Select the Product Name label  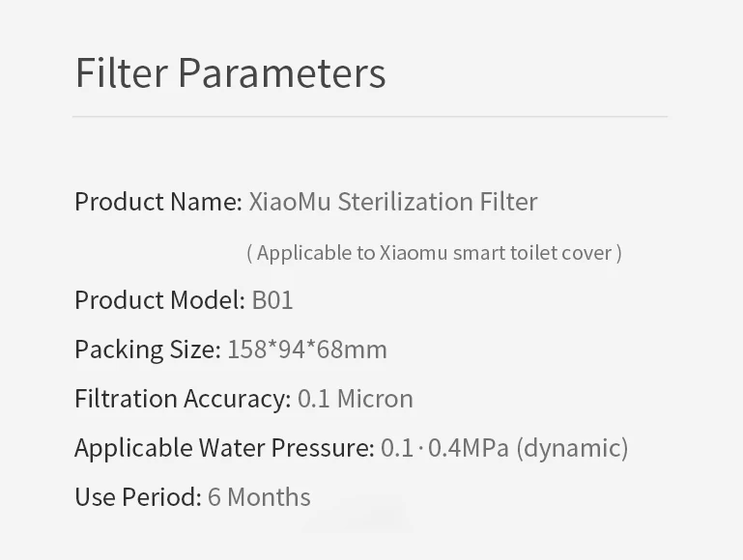158,201
